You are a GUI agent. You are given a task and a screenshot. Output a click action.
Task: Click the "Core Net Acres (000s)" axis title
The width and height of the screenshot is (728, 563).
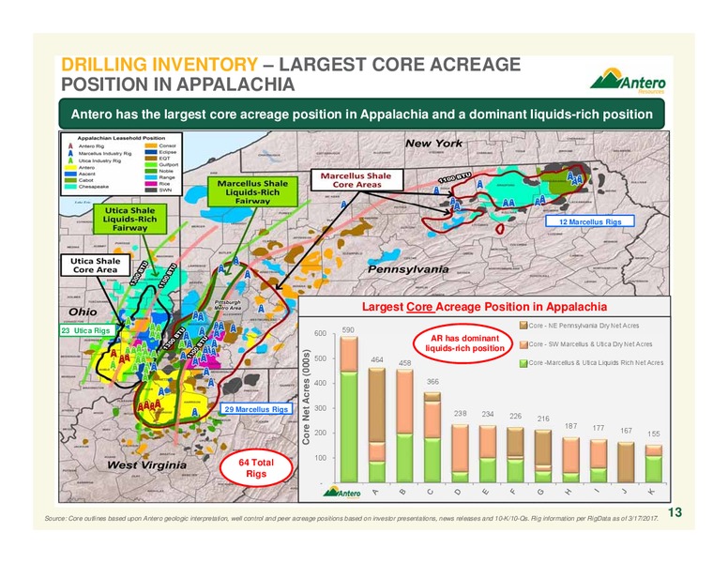(307, 397)
